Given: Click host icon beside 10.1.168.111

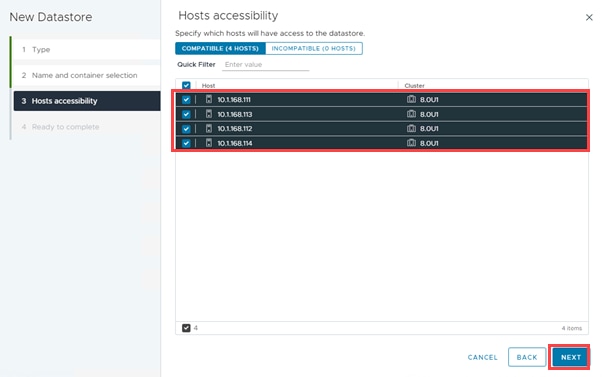Looking at the screenshot, I should [x=208, y=99].
